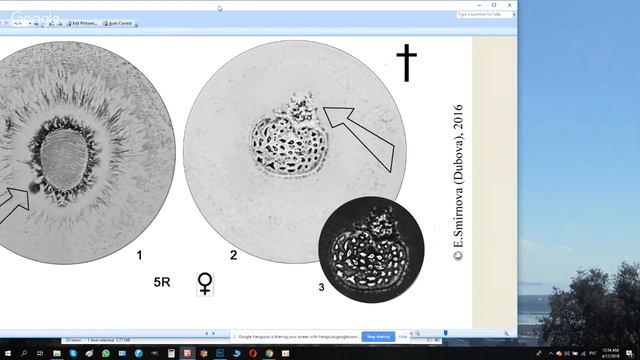Viewport: 640px width, 360px height.
Task: Switch the keyboard language indicator
Action: tap(593, 353)
